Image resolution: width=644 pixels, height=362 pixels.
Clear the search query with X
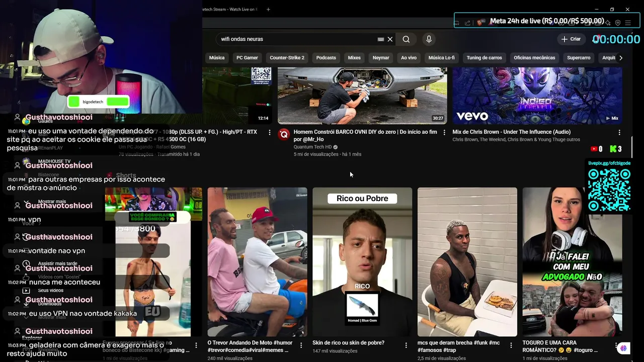point(390,39)
